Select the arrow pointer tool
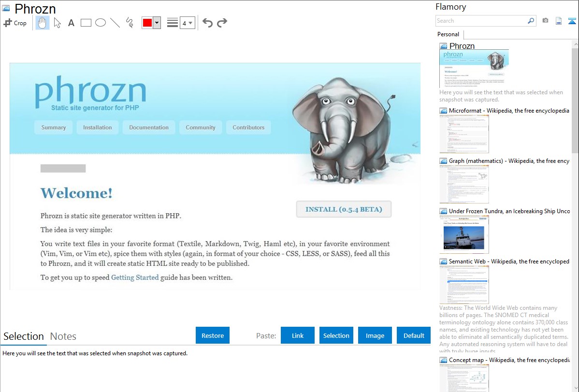Screen dimensions: 579x392 pyautogui.click(x=57, y=23)
